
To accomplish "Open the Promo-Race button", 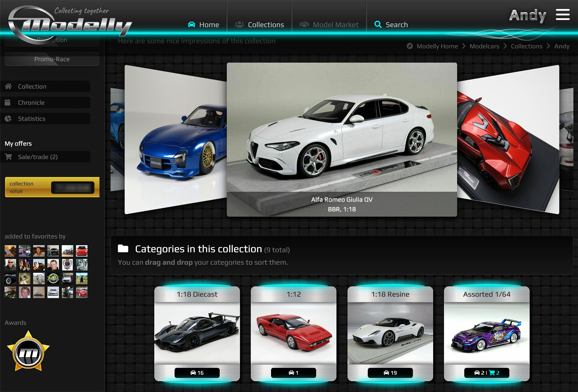I will 52,59.
